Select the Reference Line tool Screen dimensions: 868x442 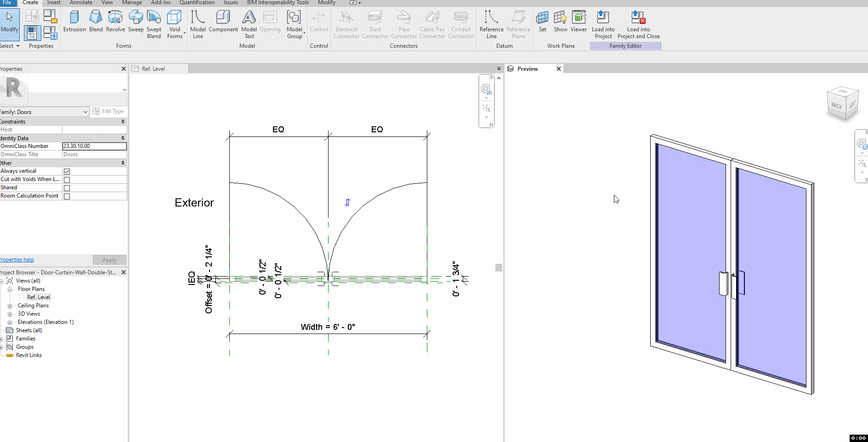pos(492,25)
